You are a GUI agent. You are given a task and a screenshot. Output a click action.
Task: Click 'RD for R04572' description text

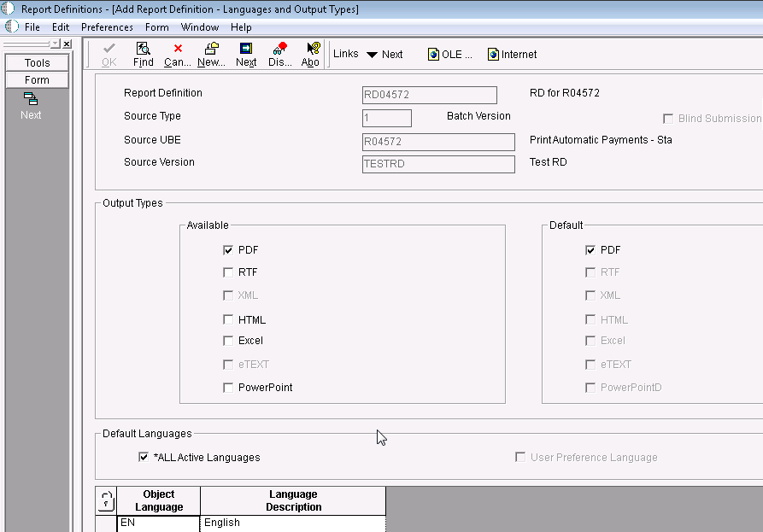(565, 93)
